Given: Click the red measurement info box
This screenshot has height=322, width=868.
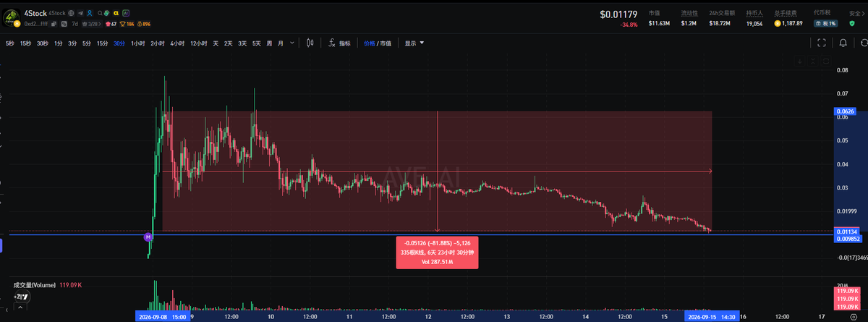Looking at the screenshot, I should click(435, 253).
